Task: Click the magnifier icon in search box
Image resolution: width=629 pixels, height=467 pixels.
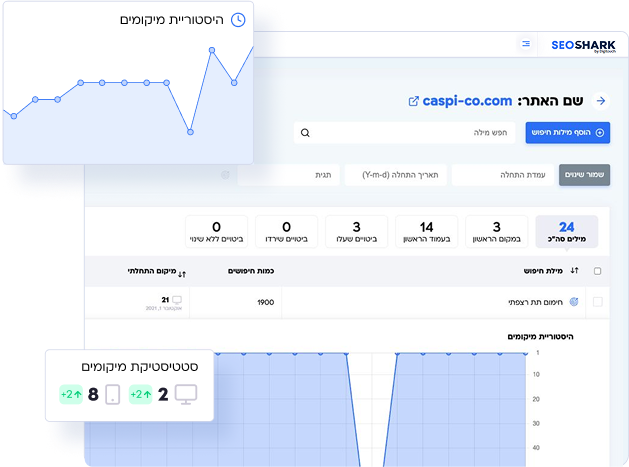Action: pyautogui.click(x=305, y=133)
